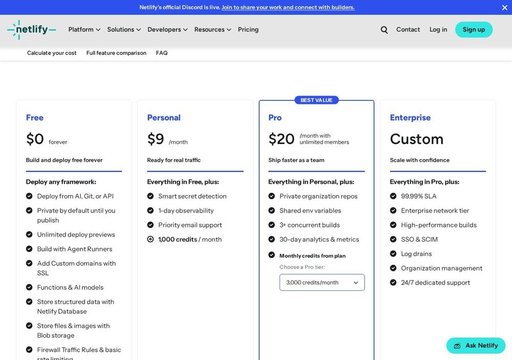
Task: Dismiss the Discord announcement banner
Action: click(505, 7)
